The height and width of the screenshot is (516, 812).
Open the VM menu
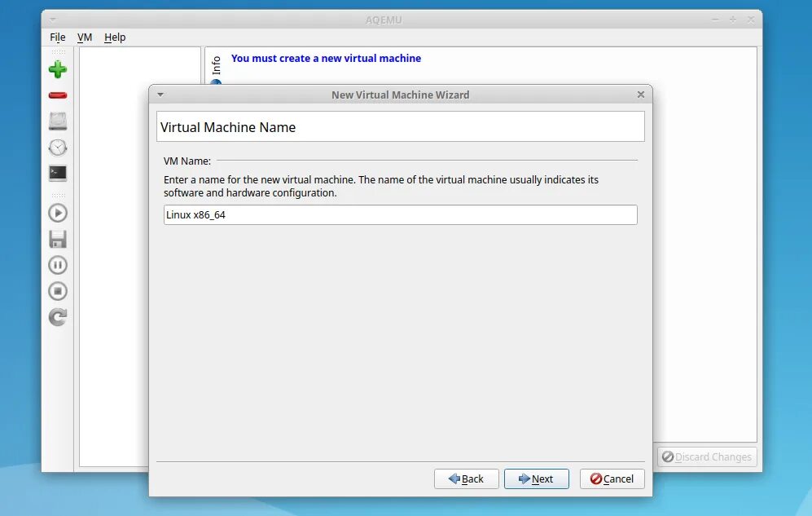85,37
